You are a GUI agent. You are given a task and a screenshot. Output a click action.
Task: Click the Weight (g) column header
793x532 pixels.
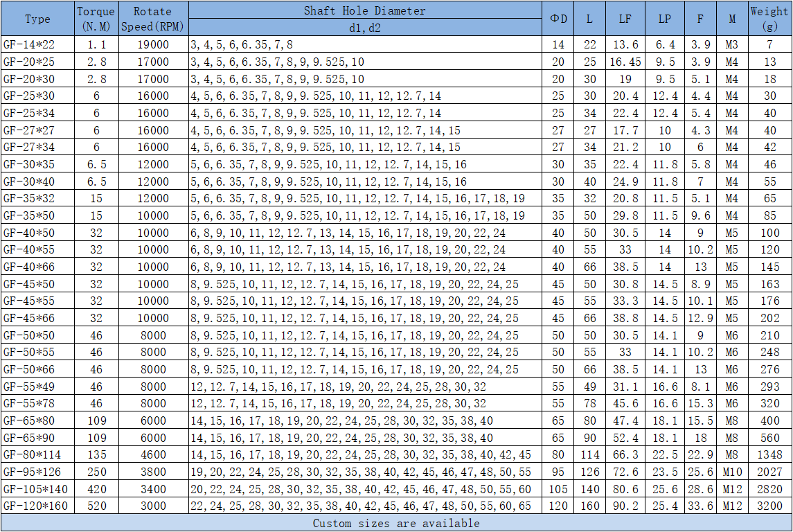point(769,19)
